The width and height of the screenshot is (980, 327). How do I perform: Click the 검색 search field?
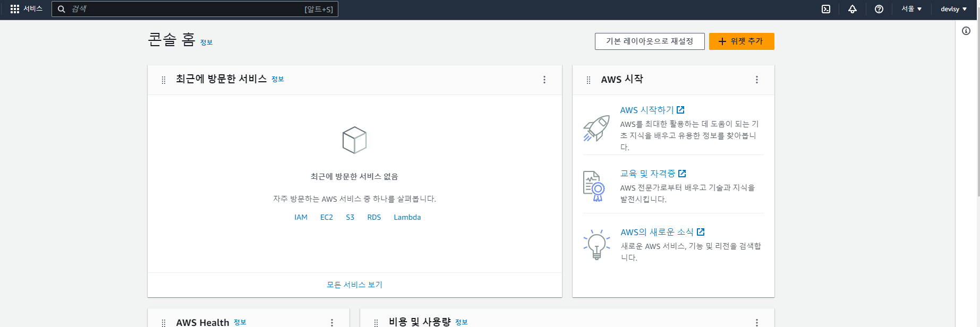click(195, 9)
